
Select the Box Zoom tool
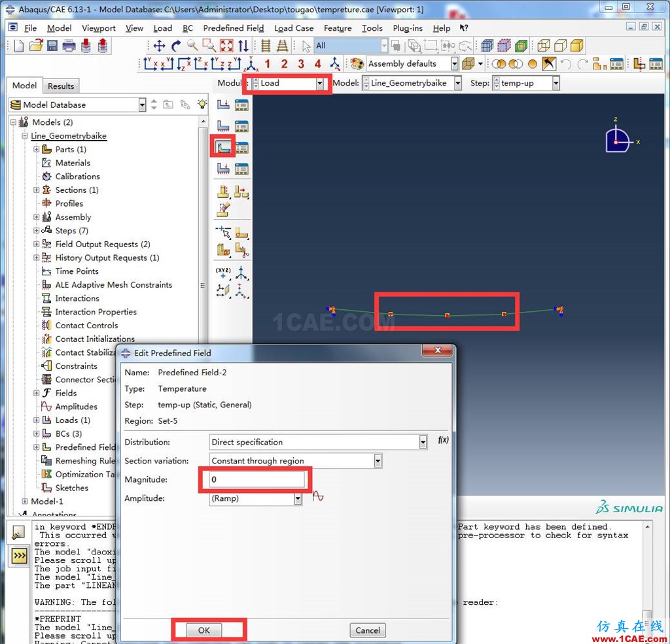click(x=209, y=46)
